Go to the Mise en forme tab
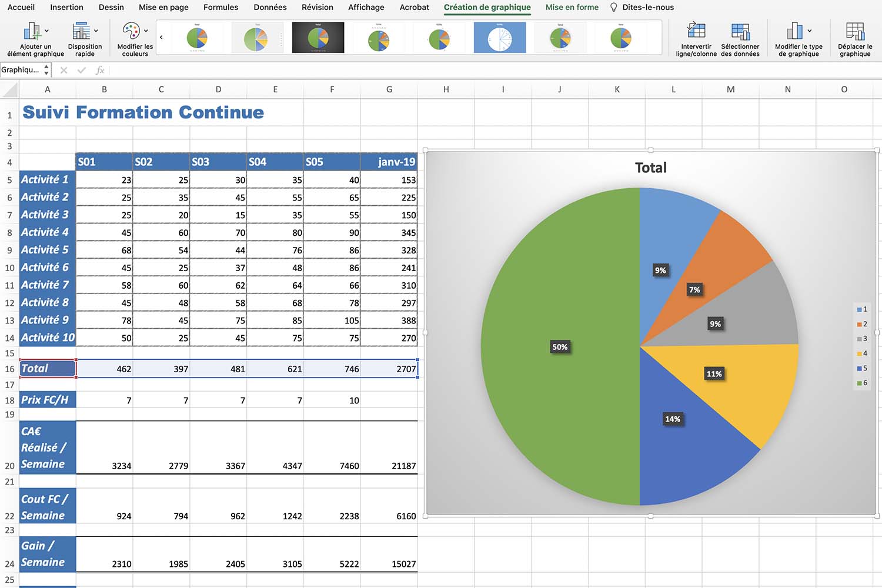 572,8
